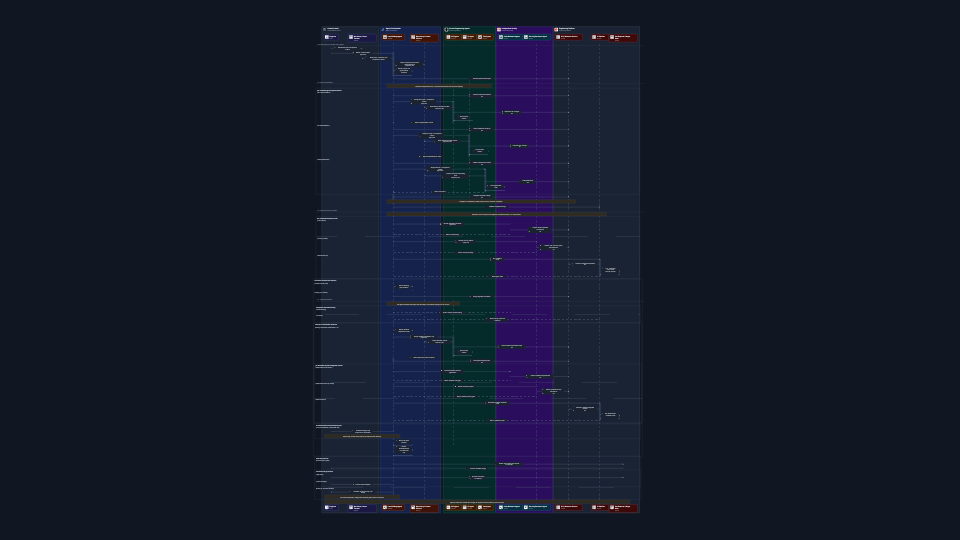
Task: Select second teal participant box in purple lane header
Action: (x=537, y=37)
